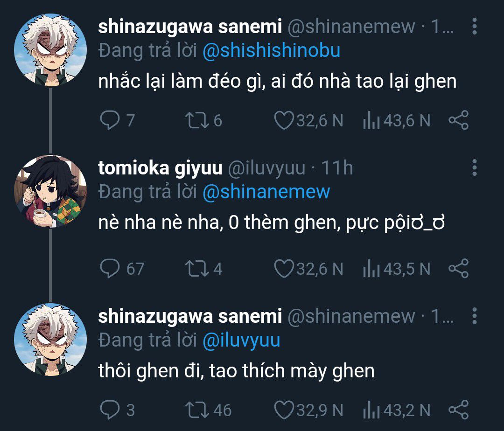Retweet the last tweet with 46 retweets
The image size is (504, 431).
click(197, 410)
